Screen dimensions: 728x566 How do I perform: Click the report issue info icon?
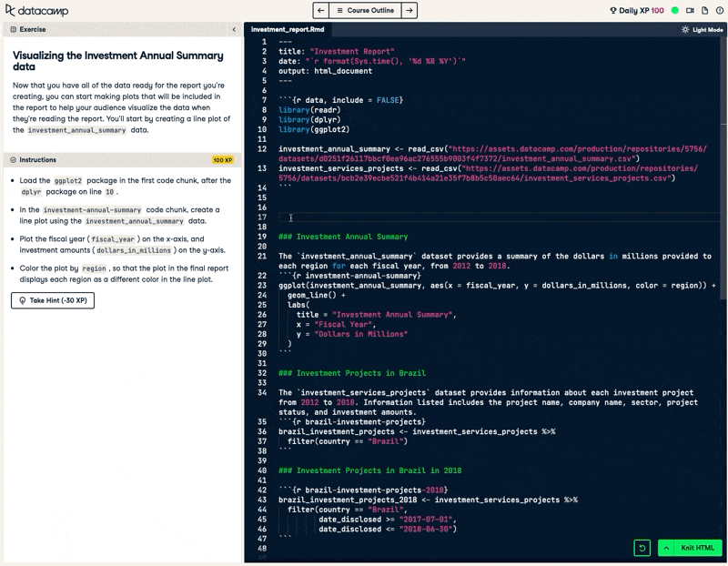(x=720, y=10)
